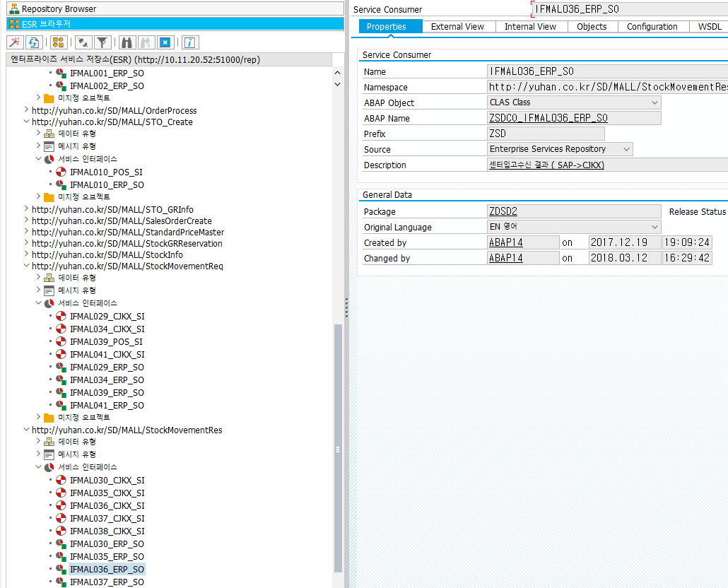Collapse the StockMovementReq namespace node
Screen dimensions: 728x588
click(26, 266)
